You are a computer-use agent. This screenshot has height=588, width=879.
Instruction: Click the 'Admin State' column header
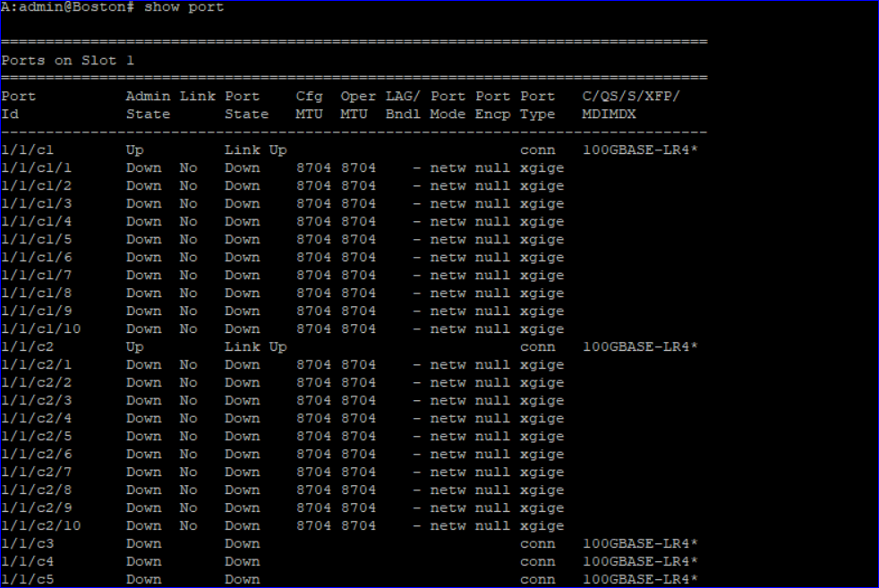point(148,105)
